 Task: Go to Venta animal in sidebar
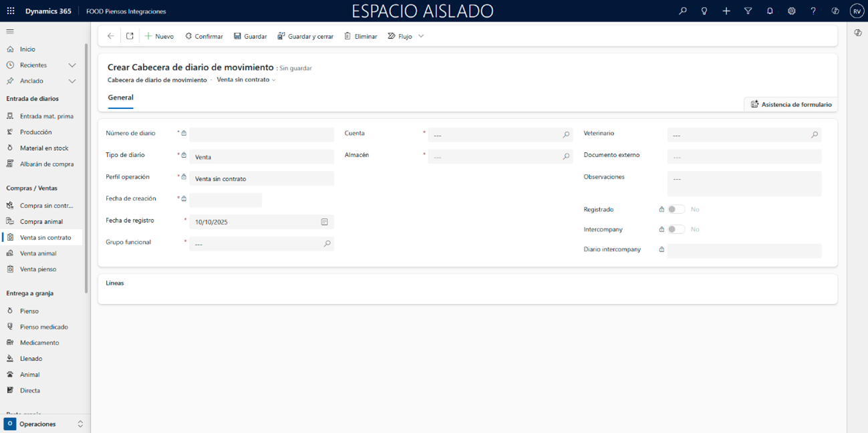[x=38, y=253]
